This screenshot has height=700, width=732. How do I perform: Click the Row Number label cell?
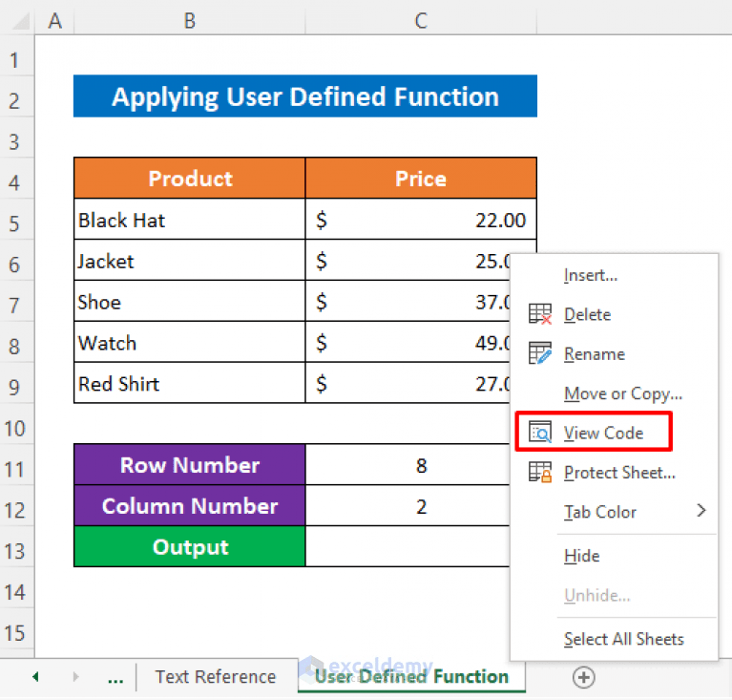click(x=190, y=464)
